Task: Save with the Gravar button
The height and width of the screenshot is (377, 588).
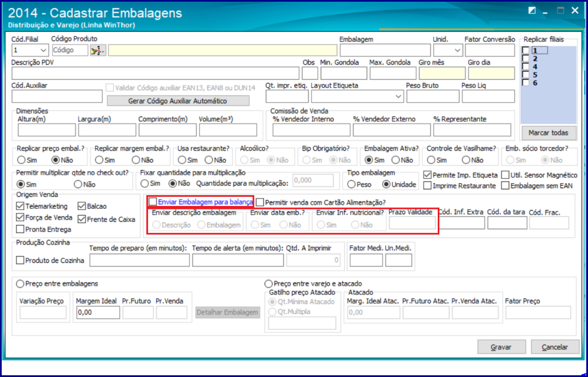Action: [x=501, y=347]
